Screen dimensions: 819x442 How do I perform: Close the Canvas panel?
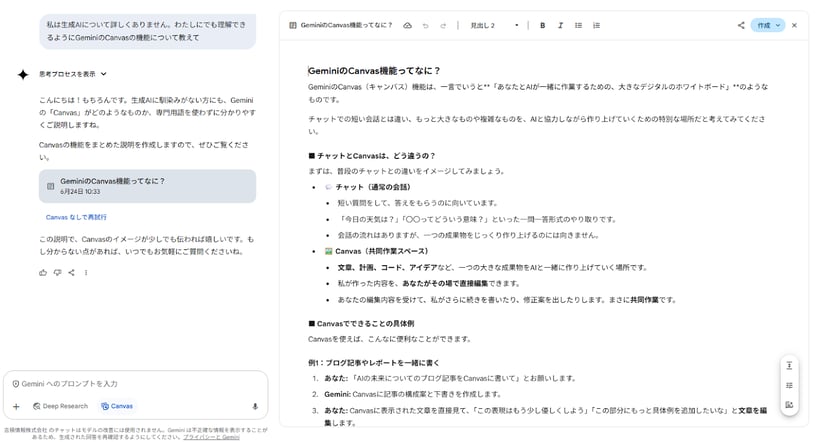click(794, 25)
